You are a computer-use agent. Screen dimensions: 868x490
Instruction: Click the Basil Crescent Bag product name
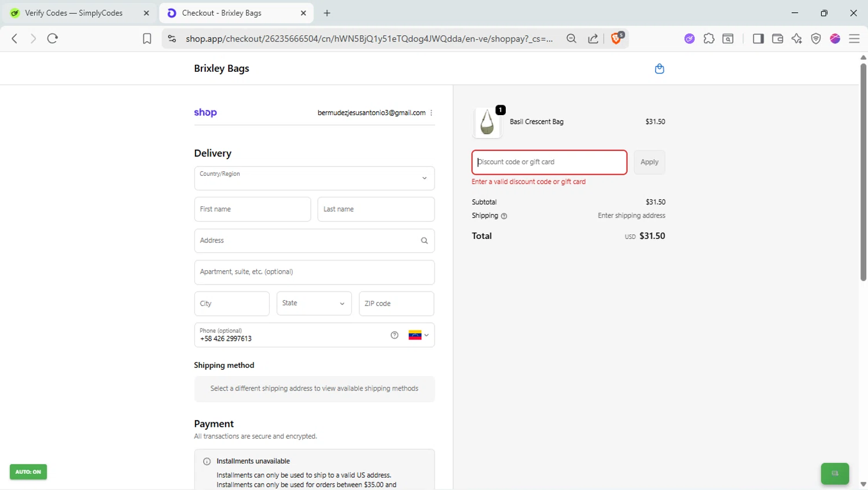point(536,121)
